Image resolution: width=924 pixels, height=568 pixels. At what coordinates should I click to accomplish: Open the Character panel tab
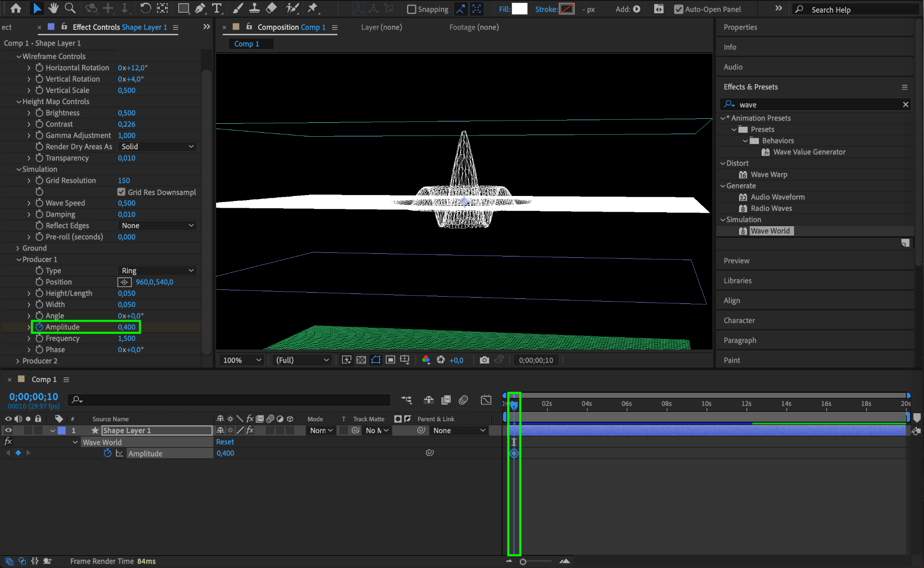pos(739,320)
